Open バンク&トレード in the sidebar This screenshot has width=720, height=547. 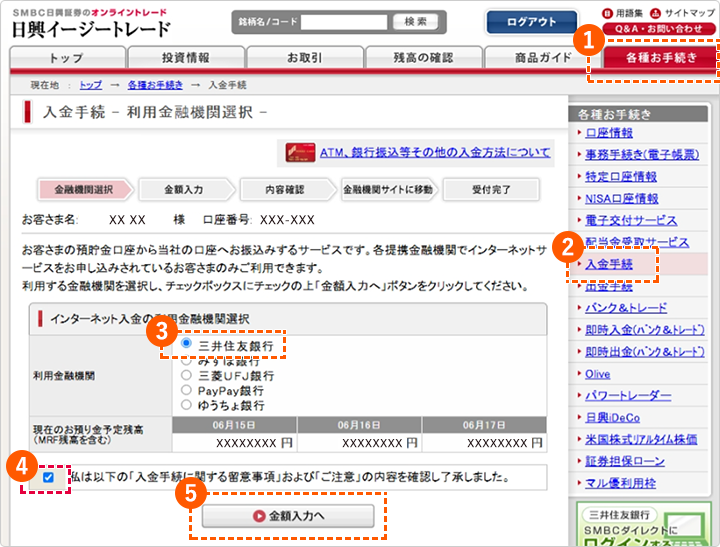626,308
